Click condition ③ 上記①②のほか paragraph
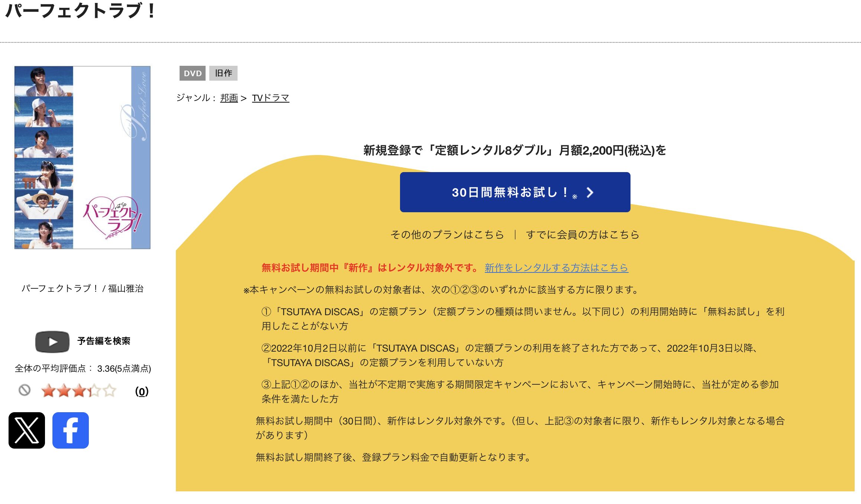The width and height of the screenshot is (861, 504). tap(520, 391)
